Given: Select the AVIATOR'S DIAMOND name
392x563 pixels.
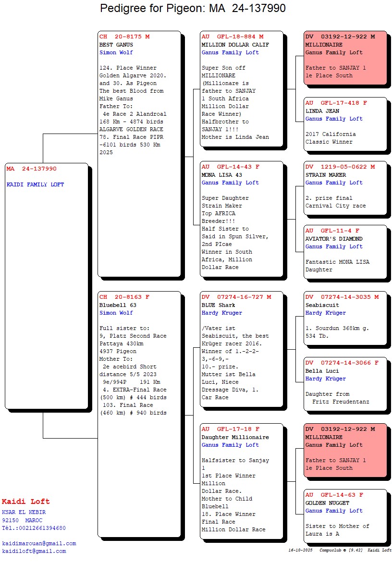Looking at the screenshot, I should pyautogui.click(x=334, y=239).
